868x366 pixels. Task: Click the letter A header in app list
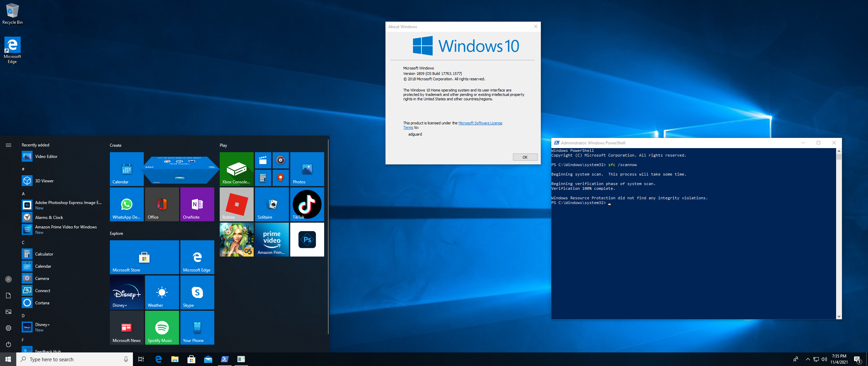[x=23, y=194]
